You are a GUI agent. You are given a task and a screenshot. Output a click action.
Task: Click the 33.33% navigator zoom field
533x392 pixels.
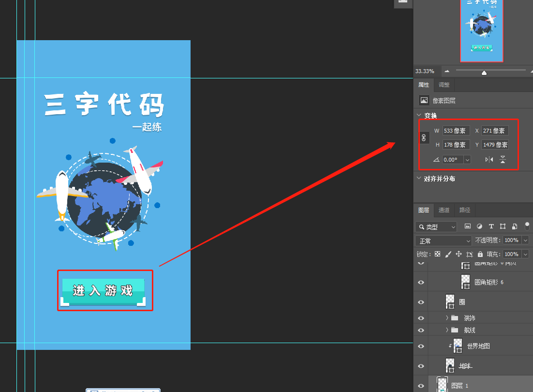[425, 71]
